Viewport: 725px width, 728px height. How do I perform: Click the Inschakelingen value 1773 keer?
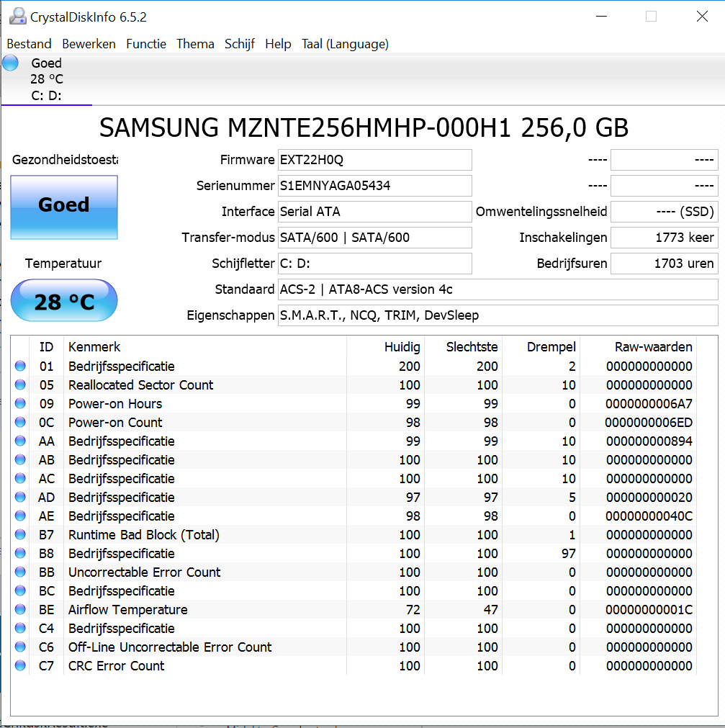pos(665,238)
